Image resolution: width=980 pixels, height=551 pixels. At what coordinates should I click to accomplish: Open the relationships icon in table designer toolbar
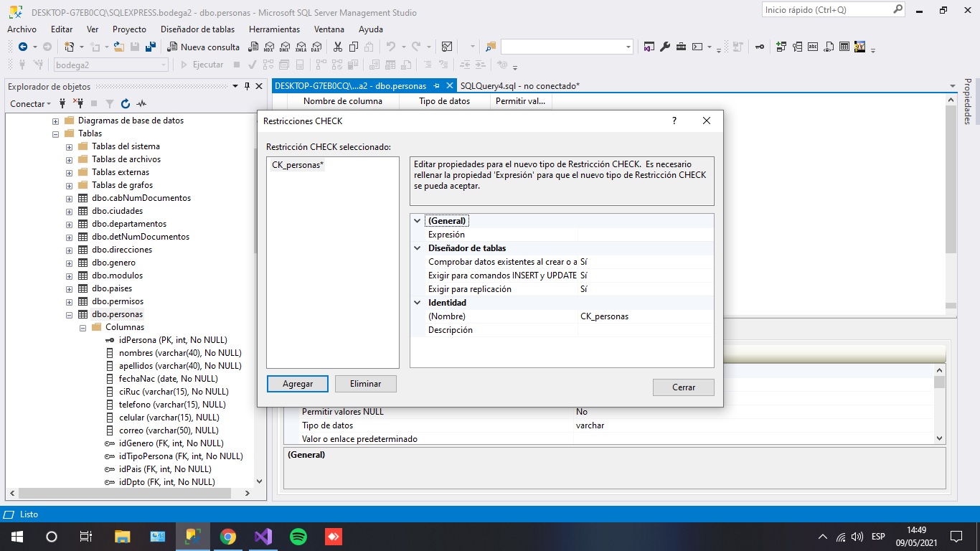(781, 47)
